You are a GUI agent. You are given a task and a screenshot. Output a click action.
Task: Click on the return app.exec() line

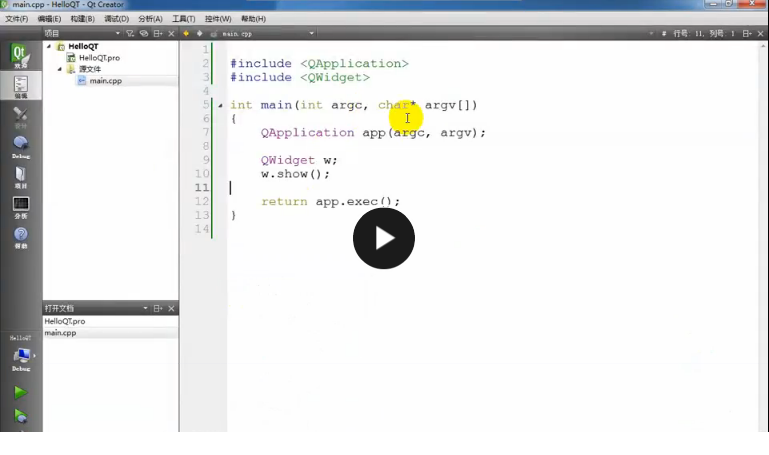331,202
